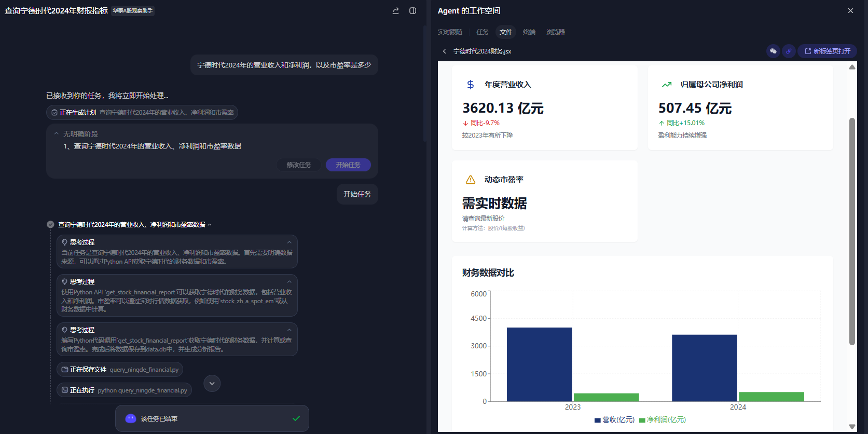Click the folder icon in 正在保存文件 chip
Viewport: 868px width, 434px height.
pos(65,370)
